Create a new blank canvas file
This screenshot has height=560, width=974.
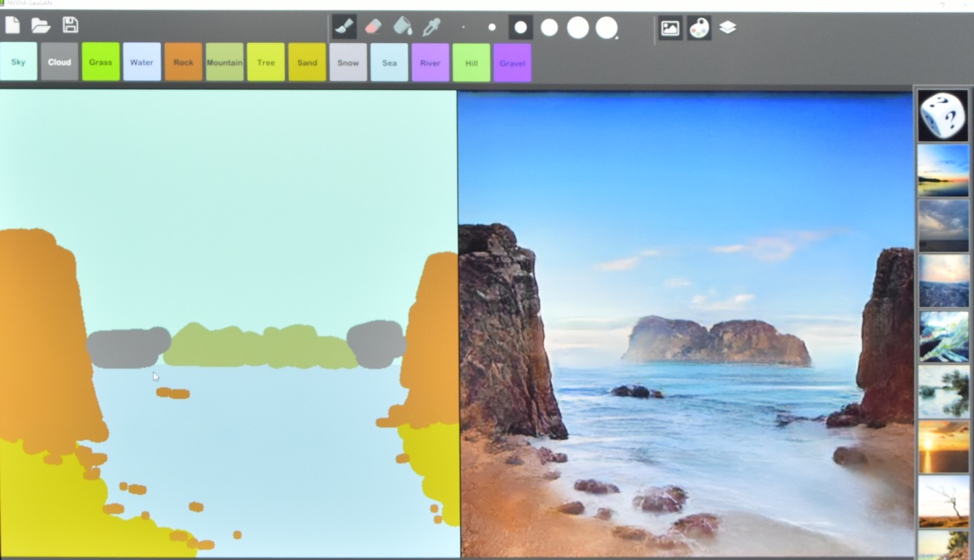[x=12, y=25]
